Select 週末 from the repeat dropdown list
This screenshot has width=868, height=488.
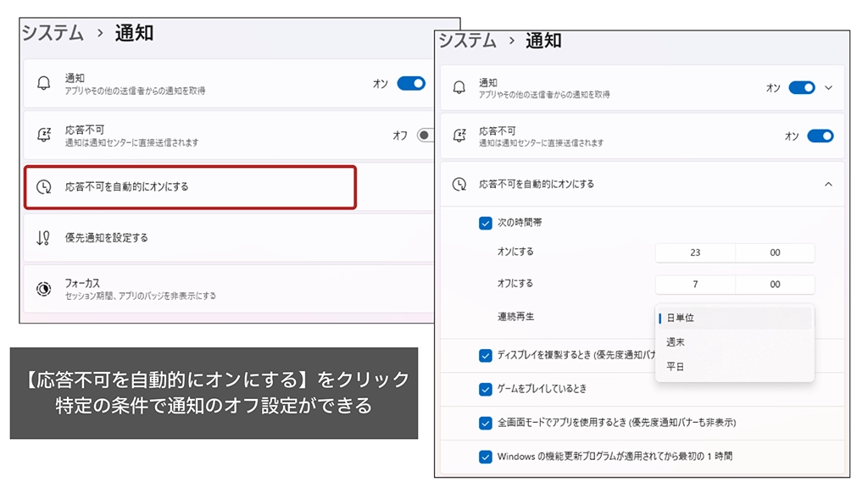point(676,342)
